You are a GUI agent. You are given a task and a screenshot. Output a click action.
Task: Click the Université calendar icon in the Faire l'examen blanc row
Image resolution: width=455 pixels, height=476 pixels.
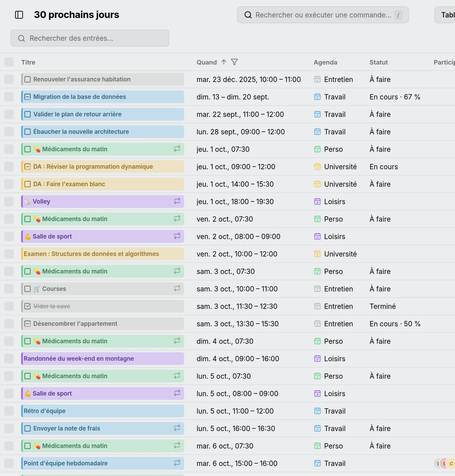coord(317,184)
